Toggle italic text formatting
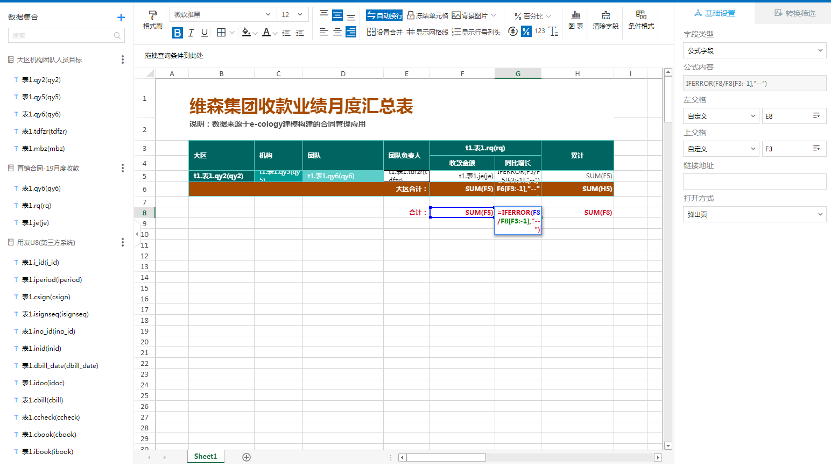 click(193, 32)
